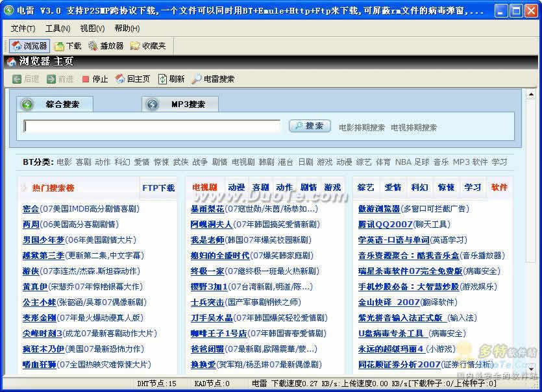This screenshot has width=542, height=392.
Task: Click the 搜索 search button
Action: click(x=310, y=126)
